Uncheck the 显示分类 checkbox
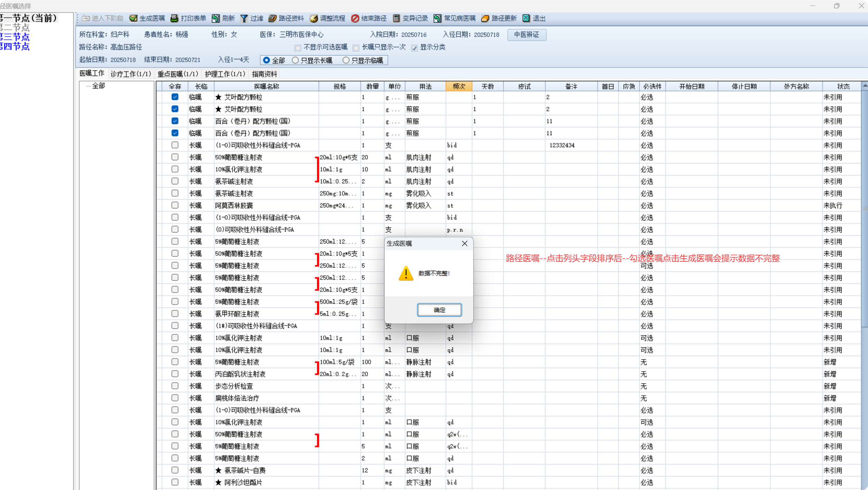The width and height of the screenshot is (868, 490). (x=414, y=48)
